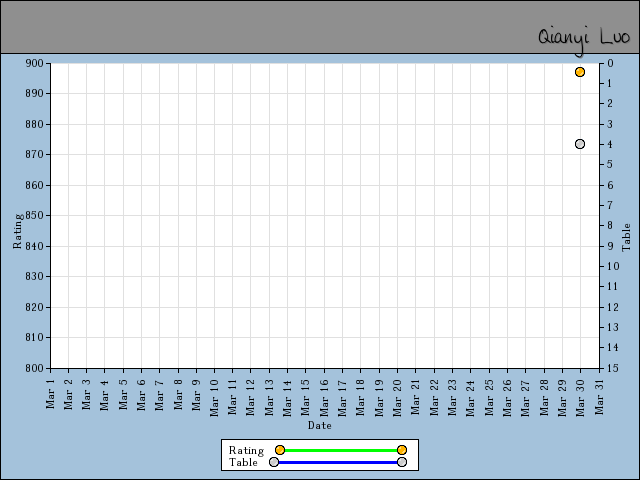This screenshot has height=480, width=640.
Task: Click the Qianyi Luo title text
Action: (x=584, y=40)
